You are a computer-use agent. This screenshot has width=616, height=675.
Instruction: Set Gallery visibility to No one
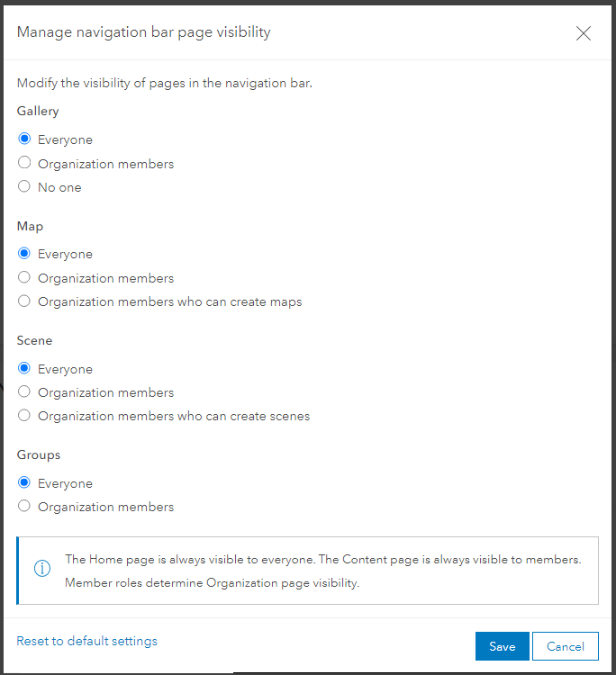click(x=24, y=187)
